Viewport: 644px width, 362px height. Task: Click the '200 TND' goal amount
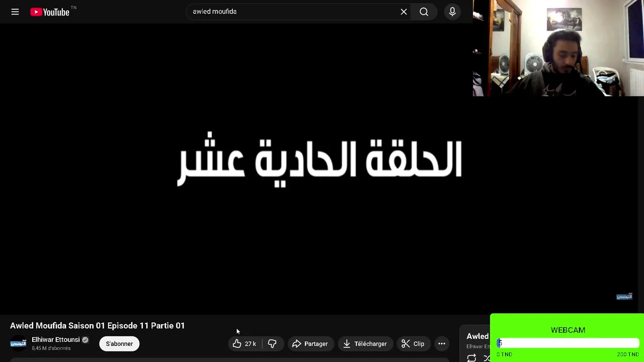(x=628, y=354)
